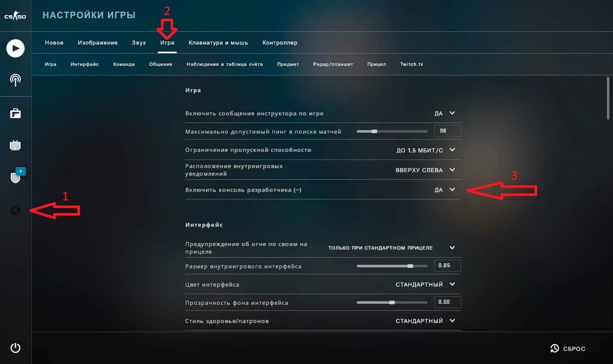This screenshot has width=613, height=364.
Task: Switch to the Звук tab
Action: [139, 43]
